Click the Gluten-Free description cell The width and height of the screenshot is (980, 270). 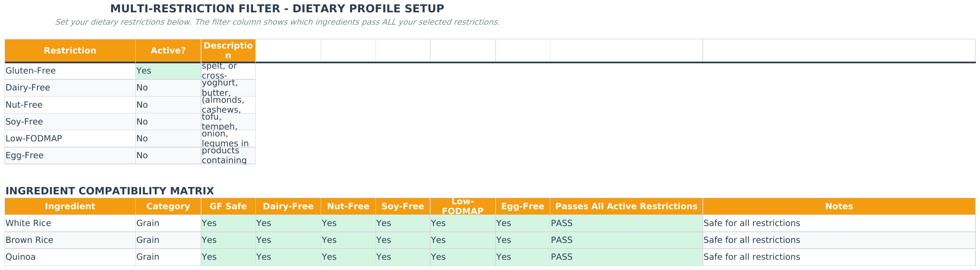click(228, 71)
